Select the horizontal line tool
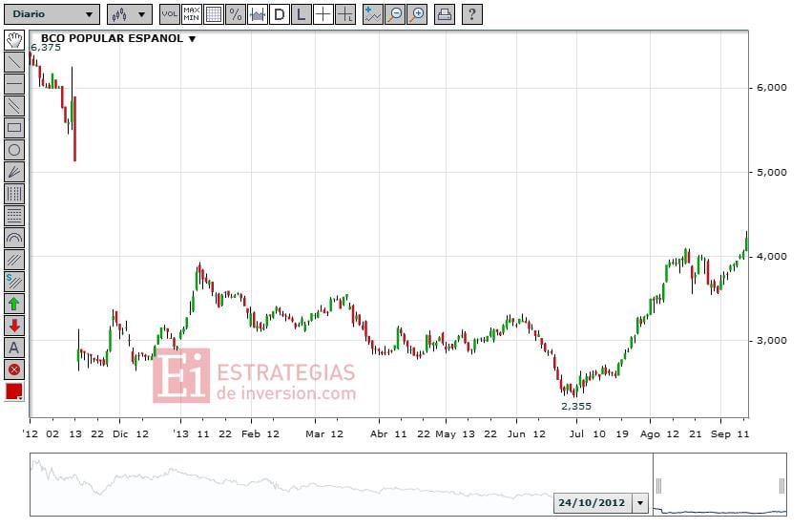The width and height of the screenshot is (812, 528). pyautogui.click(x=14, y=84)
